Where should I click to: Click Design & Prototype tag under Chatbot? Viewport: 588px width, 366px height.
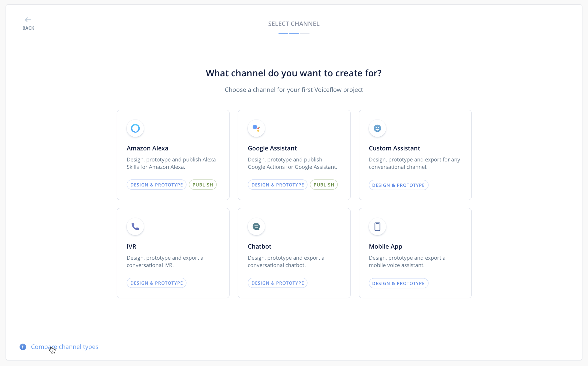[x=278, y=283]
